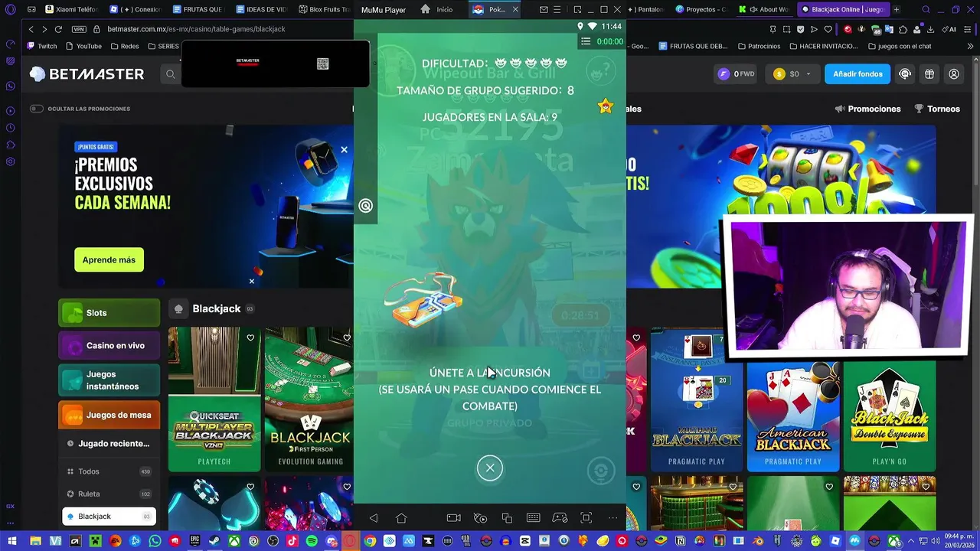Click the Betmaster logo
The width and height of the screenshot is (980, 551).
tap(87, 74)
